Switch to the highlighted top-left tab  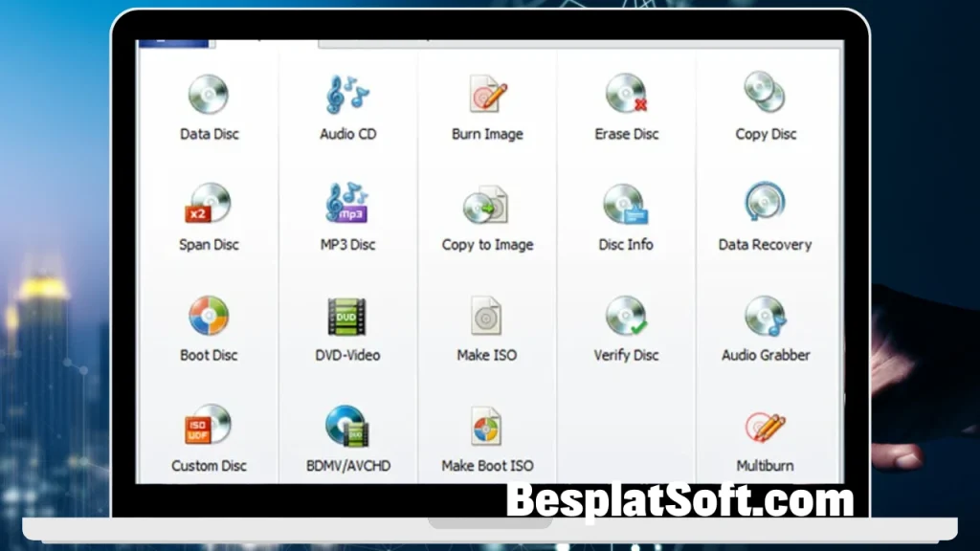(x=176, y=41)
